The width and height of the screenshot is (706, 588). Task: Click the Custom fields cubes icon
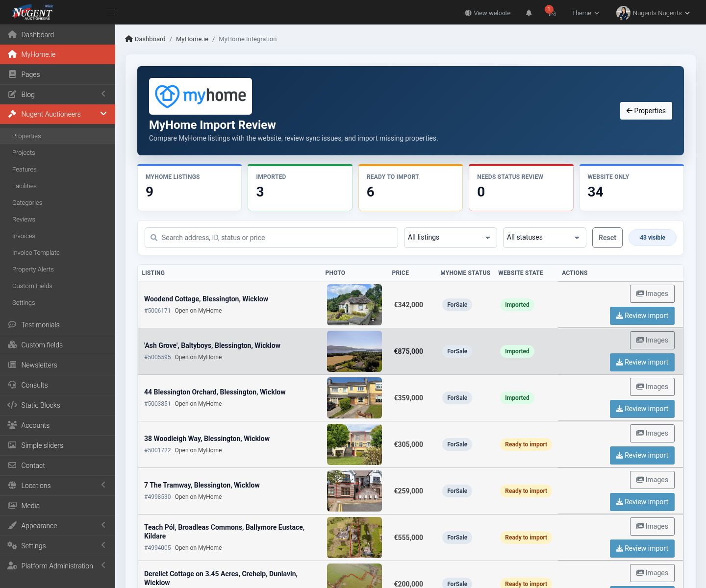coord(12,345)
